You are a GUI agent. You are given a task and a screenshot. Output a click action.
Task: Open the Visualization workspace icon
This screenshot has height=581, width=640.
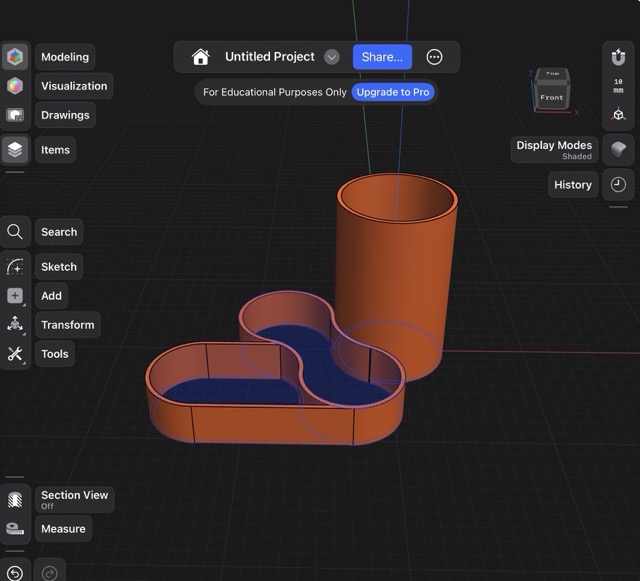15,86
